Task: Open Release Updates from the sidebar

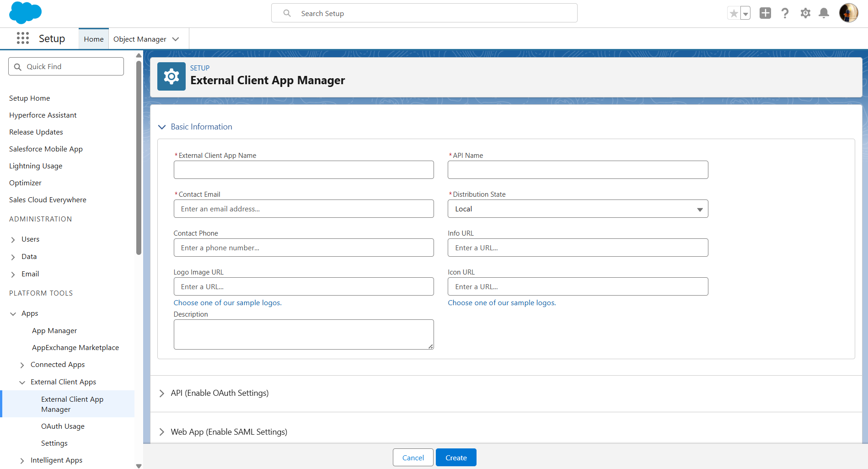Action: pyautogui.click(x=36, y=132)
